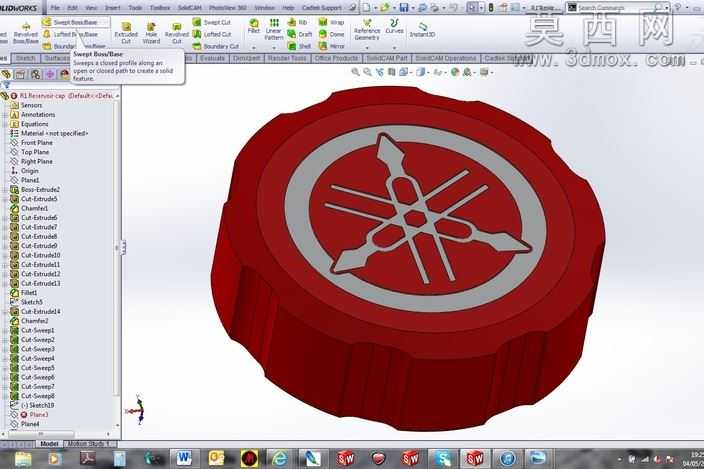Open the Window menu

tap(264, 8)
